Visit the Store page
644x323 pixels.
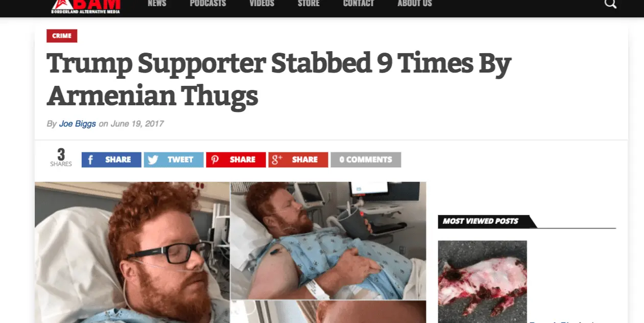(x=308, y=4)
